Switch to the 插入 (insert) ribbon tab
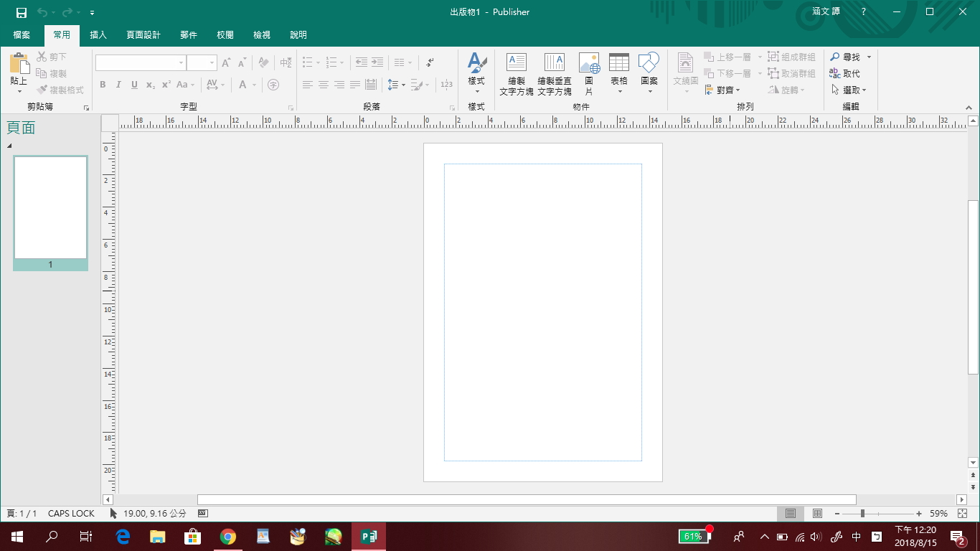The width and height of the screenshot is (980, 551). pos(98,34)
